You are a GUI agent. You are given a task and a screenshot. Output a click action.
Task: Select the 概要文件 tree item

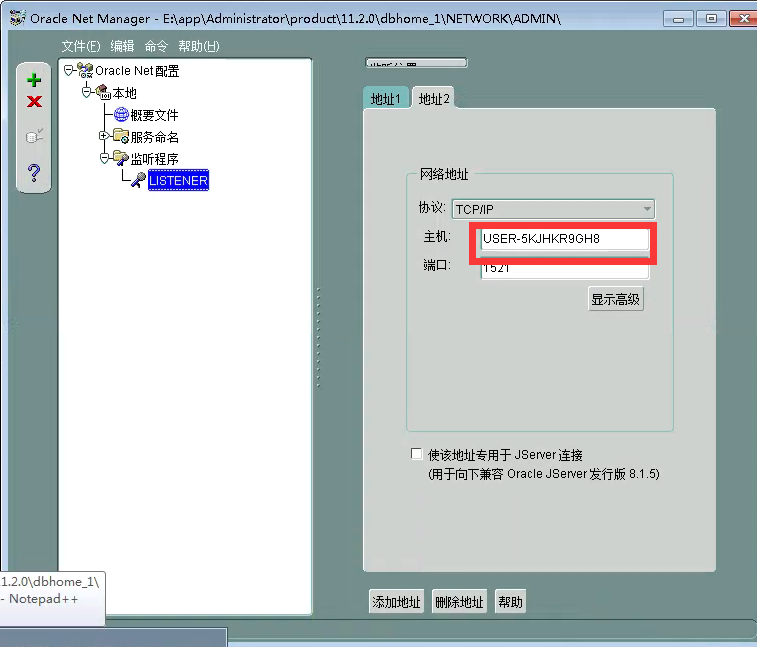(154, 115)
